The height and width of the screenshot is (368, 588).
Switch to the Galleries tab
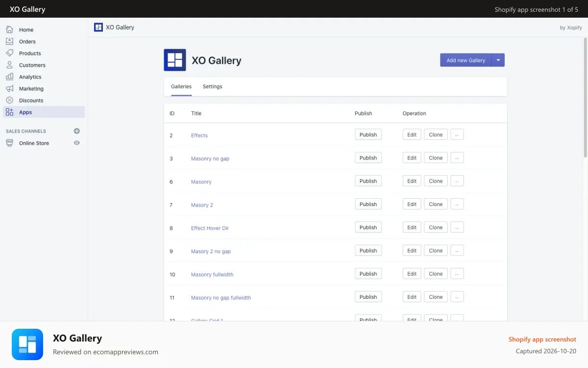(x=181, y=86)
